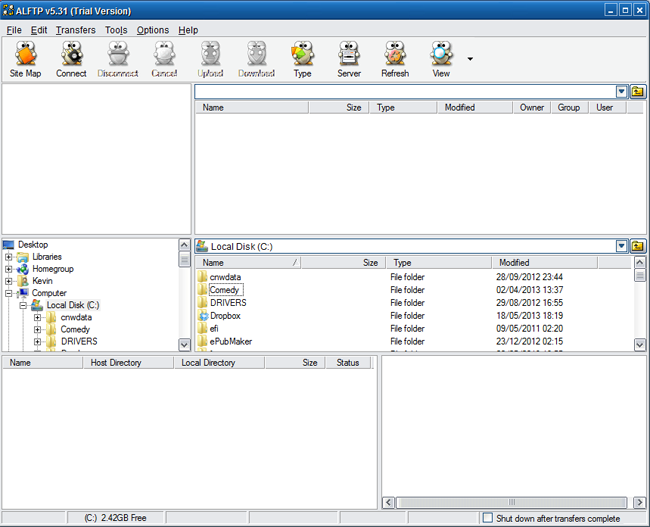Open remote path dropdown arrow
Image resolution: width=650 pixels, height=527 pixels.
pos(621,92)
